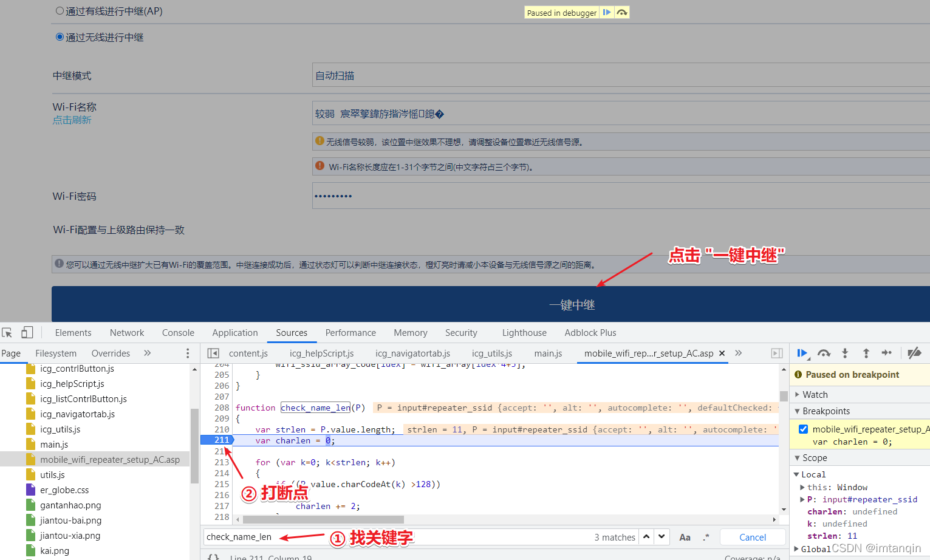Open the Security panel
930x560 pixels.
[x=461, y=332]
